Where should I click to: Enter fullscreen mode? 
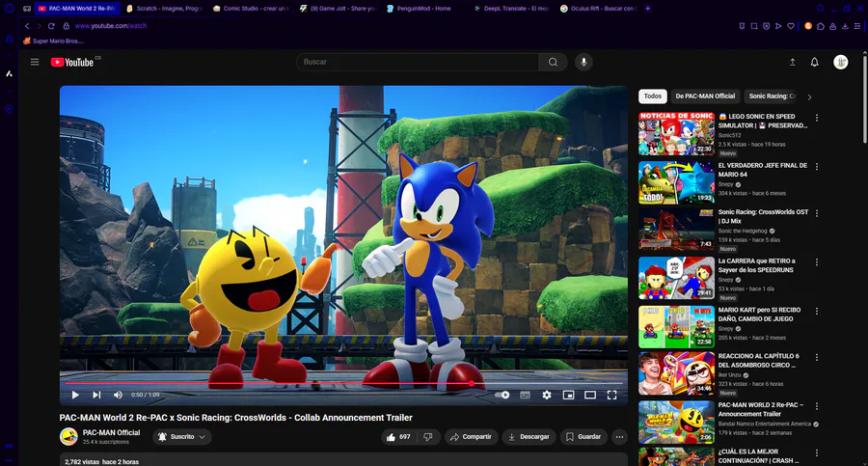pos(611,395)
